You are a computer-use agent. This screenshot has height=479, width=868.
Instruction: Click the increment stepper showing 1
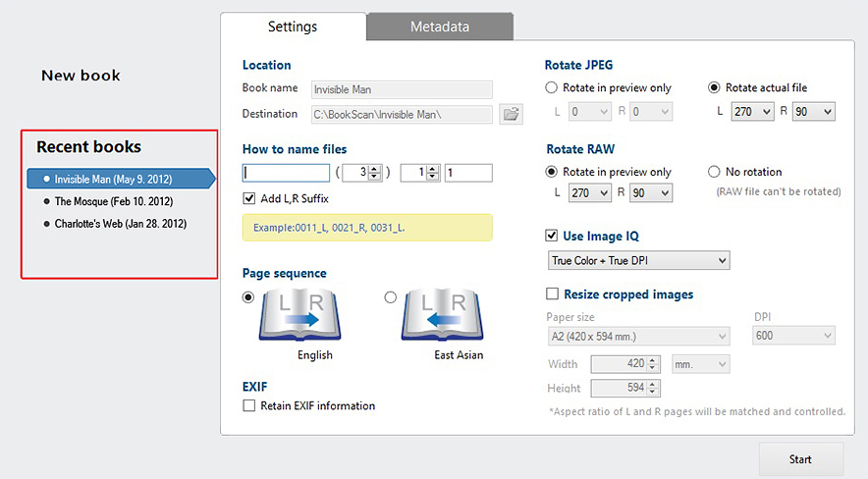tap(420, 173)
